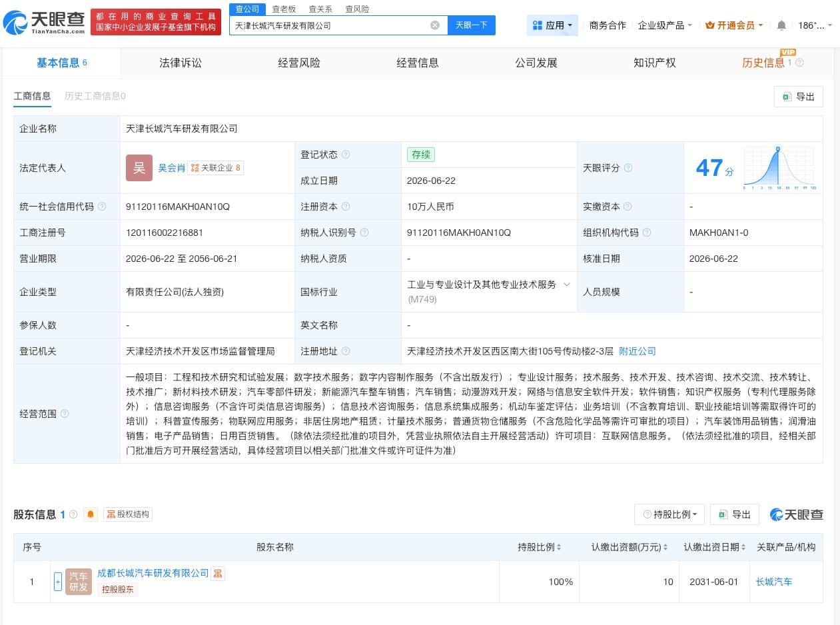Click the 47 分 score
The image size is (840, 625).
click(x=715, y=168)
